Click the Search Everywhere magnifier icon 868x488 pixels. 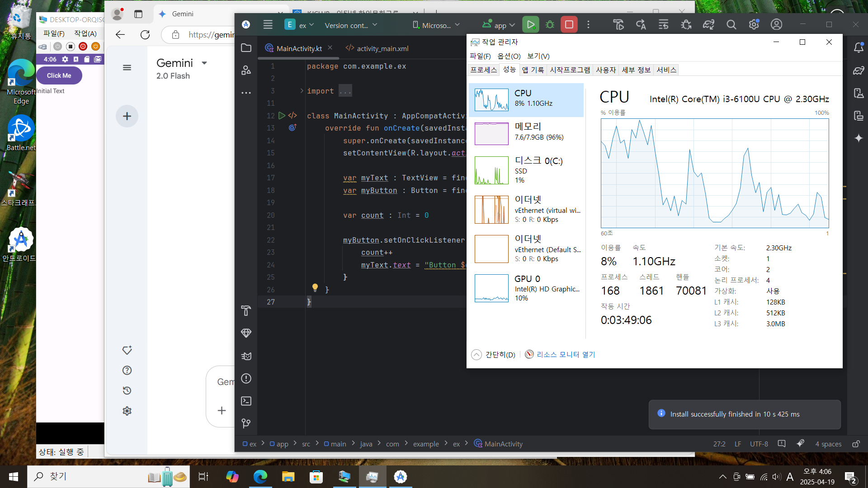point(731,25)
